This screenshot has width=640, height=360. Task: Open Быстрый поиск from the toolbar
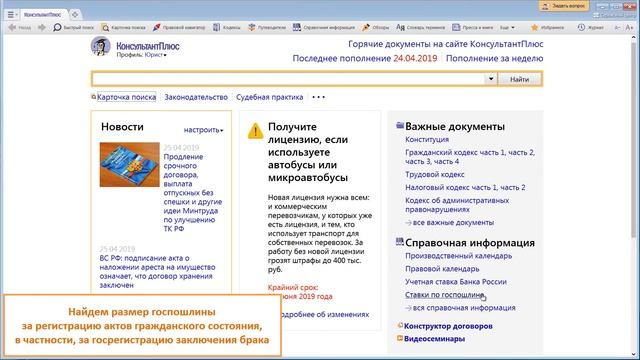click(x=73, y=27)
